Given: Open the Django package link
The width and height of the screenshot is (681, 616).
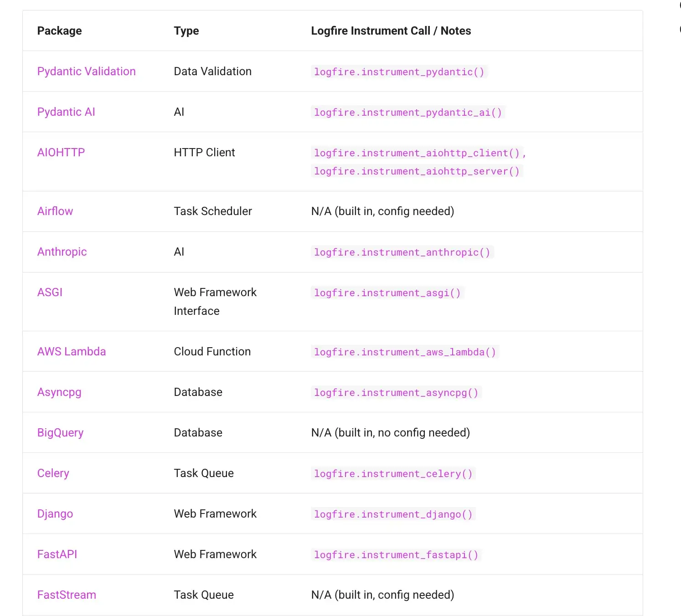Looking at the screenshot, I should (55, 513).
